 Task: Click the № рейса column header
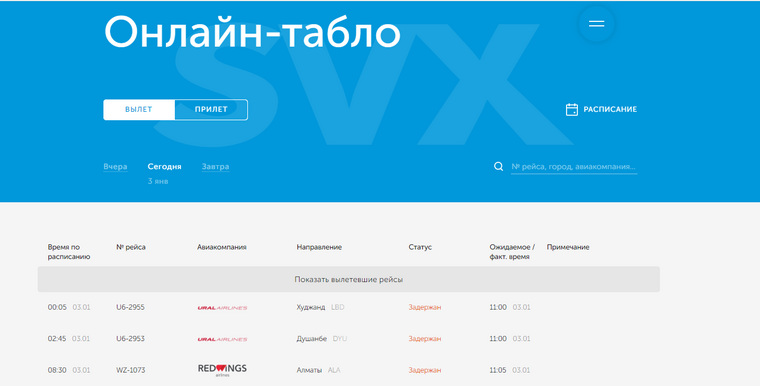(x=131, y=247)
